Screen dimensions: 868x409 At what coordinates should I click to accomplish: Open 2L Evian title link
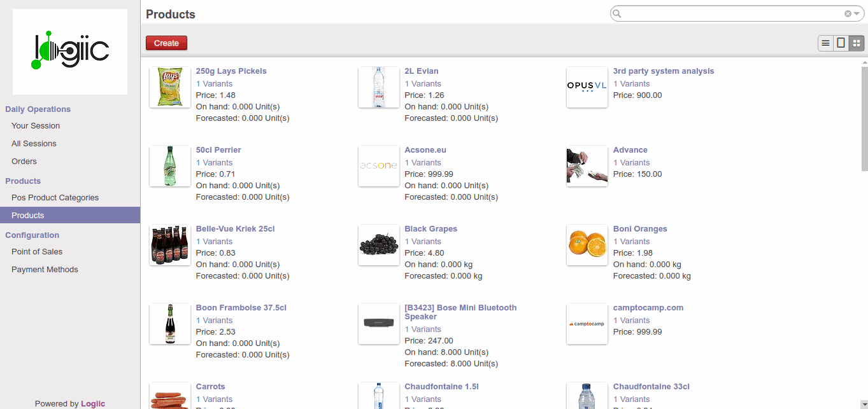tap(422, 71)
